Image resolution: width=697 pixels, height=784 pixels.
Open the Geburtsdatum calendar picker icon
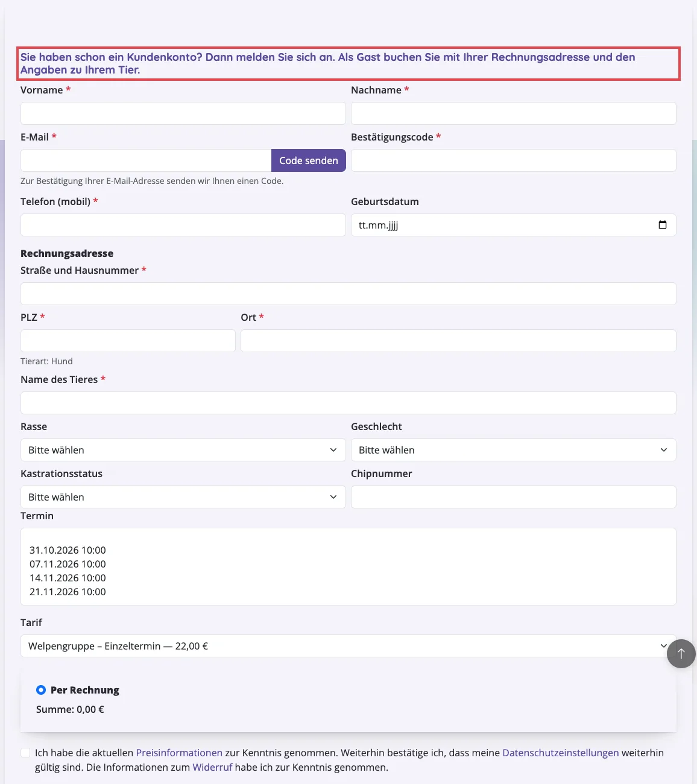(x=663, y=225)
